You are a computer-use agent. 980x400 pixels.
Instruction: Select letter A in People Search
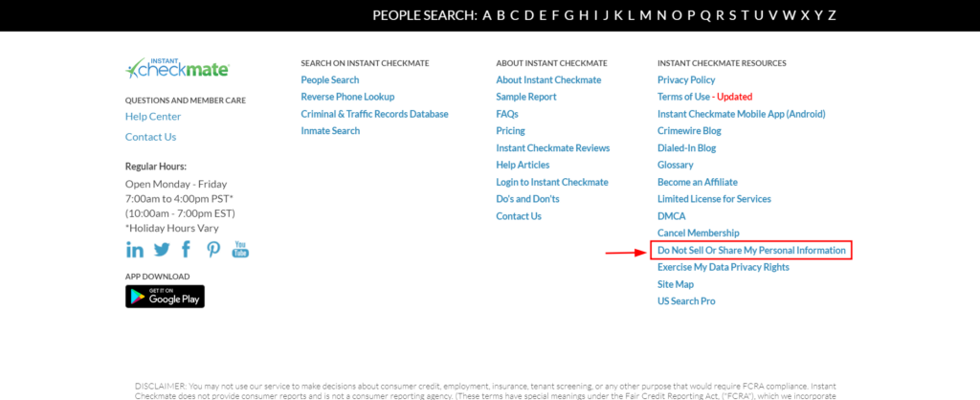point(487,15)
